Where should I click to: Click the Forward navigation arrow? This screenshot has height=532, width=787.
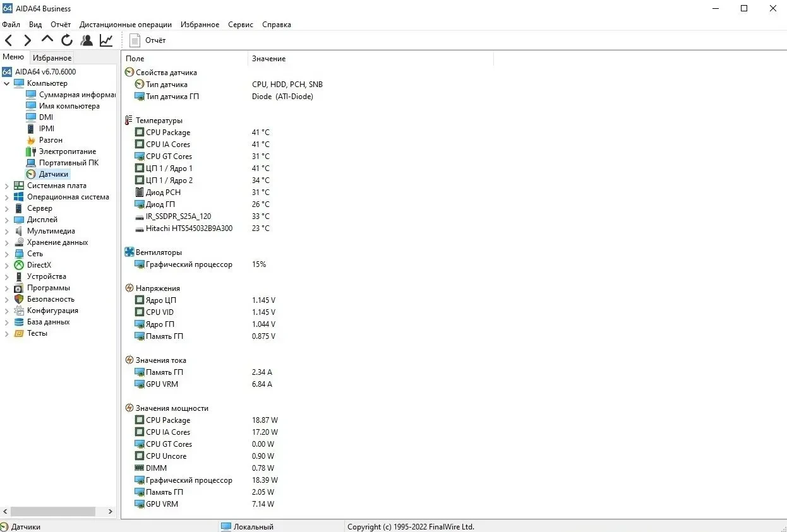[27, 40]
